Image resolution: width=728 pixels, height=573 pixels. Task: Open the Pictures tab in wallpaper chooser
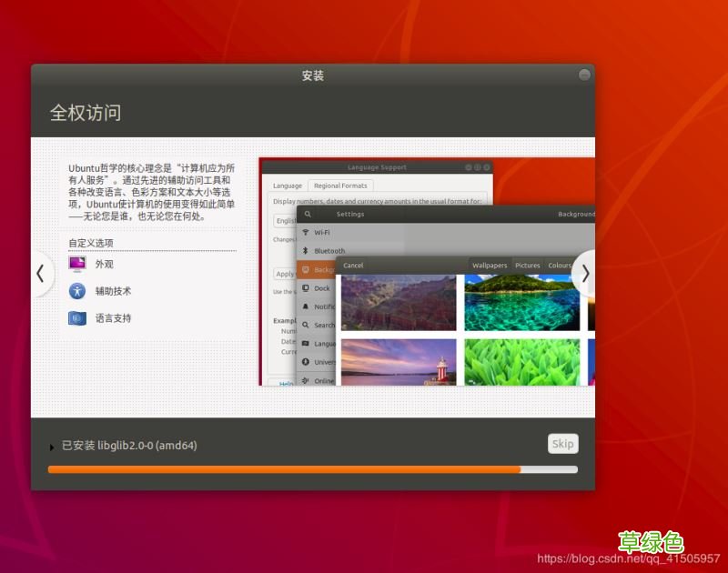pyautogui.click(x=527, y=265)
